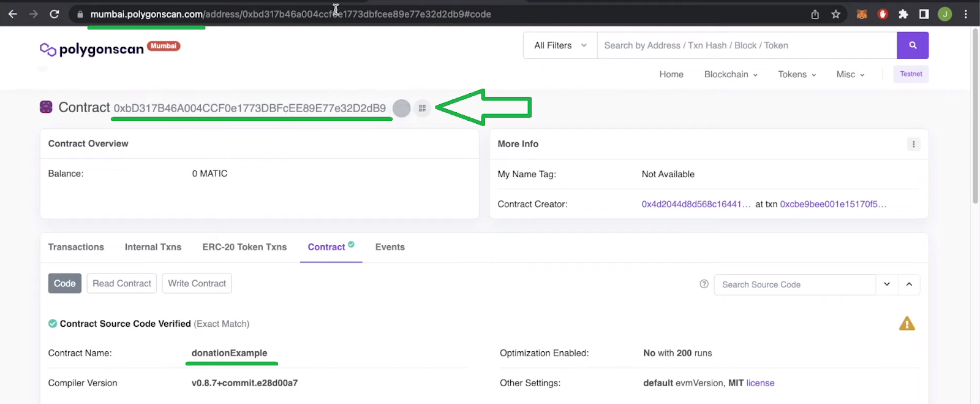
Task: Click the purple search magnifier button
Action: pos(913,45)
